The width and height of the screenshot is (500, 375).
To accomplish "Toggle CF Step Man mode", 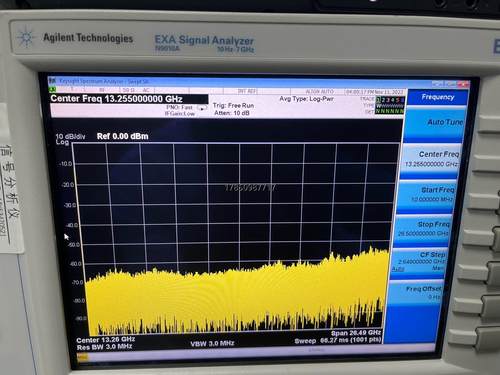I will 438,268.
